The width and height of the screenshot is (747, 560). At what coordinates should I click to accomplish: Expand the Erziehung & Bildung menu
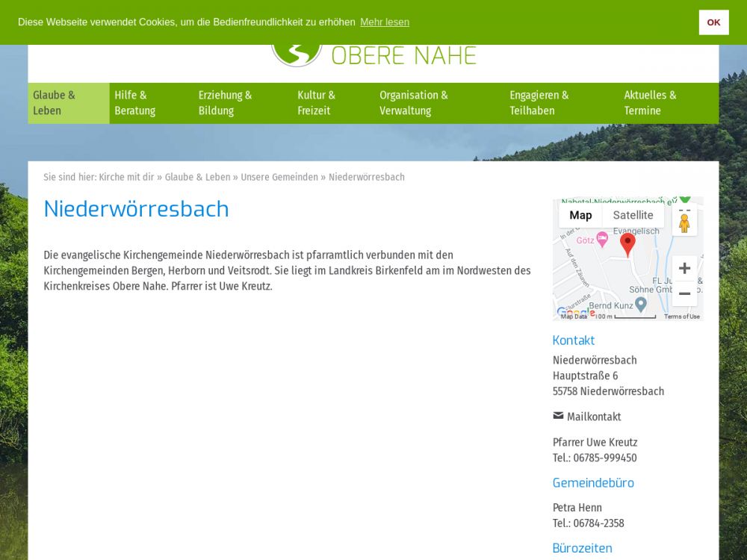[226, 103]
